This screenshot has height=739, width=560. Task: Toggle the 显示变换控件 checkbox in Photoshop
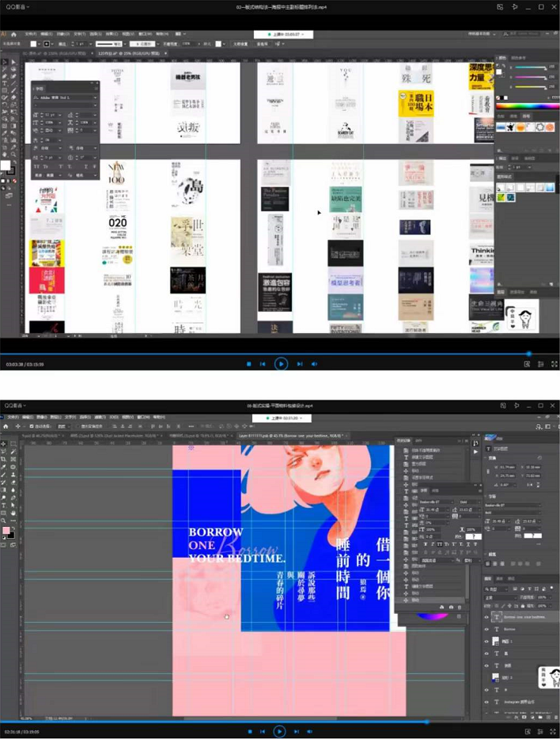pos(78,426)
